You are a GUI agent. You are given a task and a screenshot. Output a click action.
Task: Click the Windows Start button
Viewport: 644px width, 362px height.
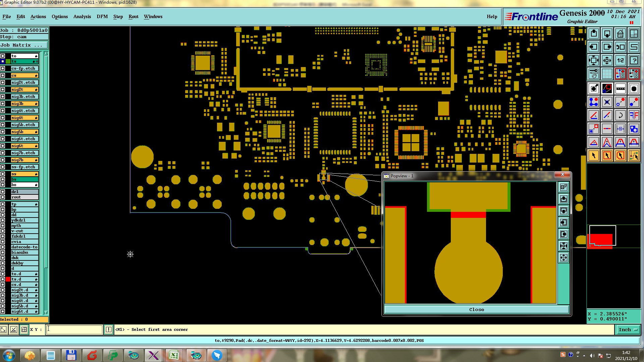(9, 355)
